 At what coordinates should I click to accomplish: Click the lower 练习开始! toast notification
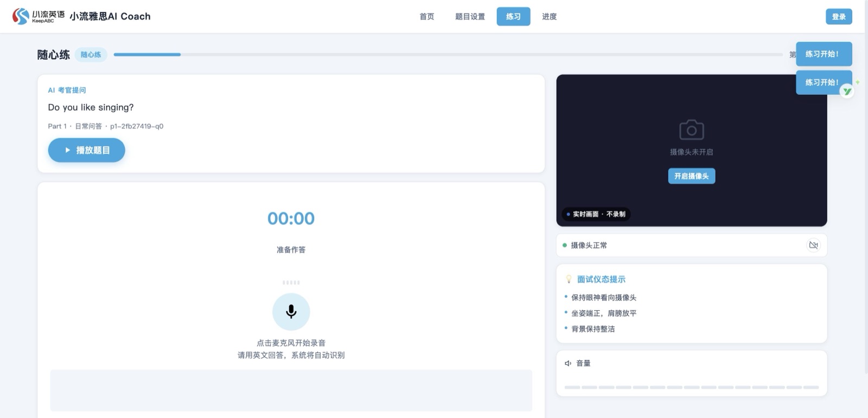tap(824, 82)
